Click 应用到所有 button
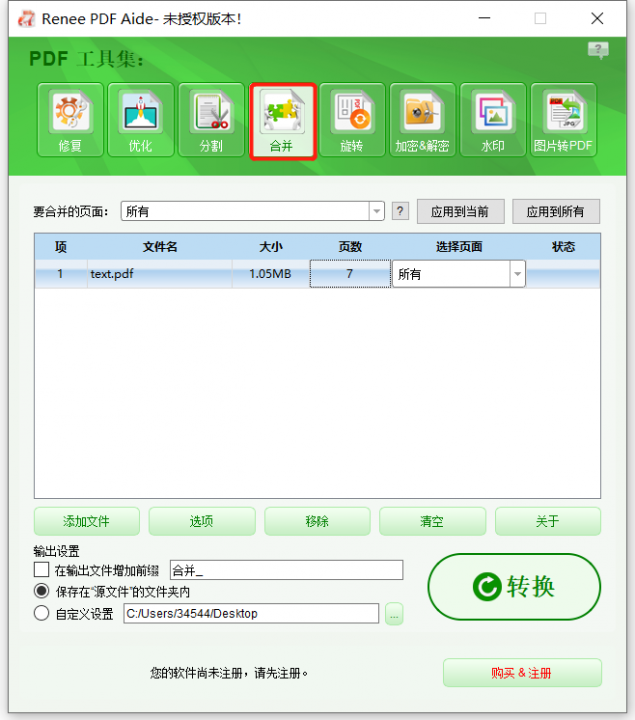 click(x=556, y=211)
